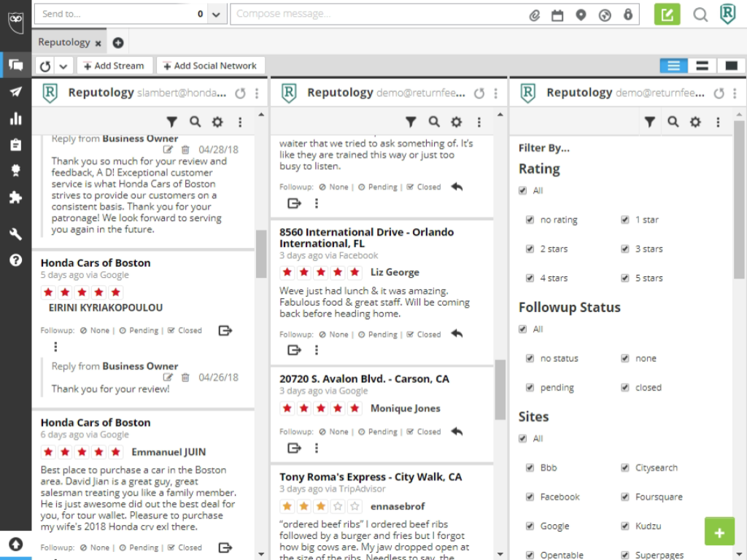Click the search magnifier in top bar
Screen dimensions: 747x560
click(x=700, y=15)
